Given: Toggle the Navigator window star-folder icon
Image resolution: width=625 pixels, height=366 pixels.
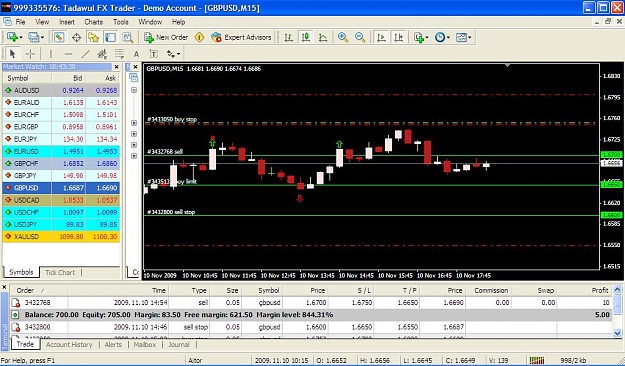Looking at the screenshot, I should [93, 37].
